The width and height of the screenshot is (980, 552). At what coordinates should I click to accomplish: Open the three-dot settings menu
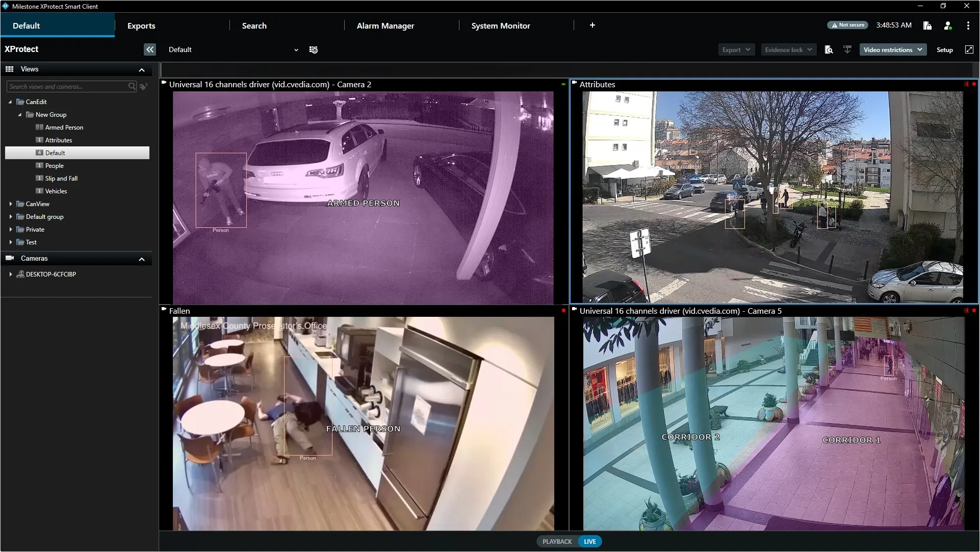968,26
